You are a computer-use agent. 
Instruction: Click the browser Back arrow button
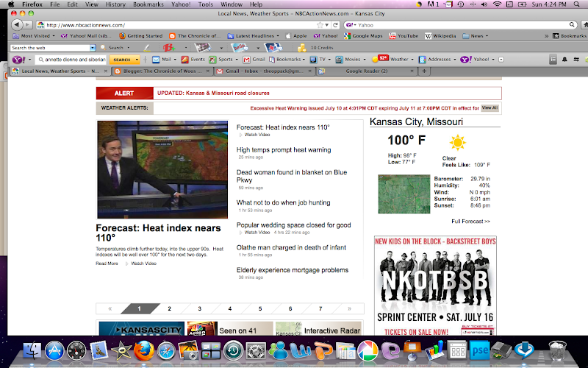pos(16,25)
